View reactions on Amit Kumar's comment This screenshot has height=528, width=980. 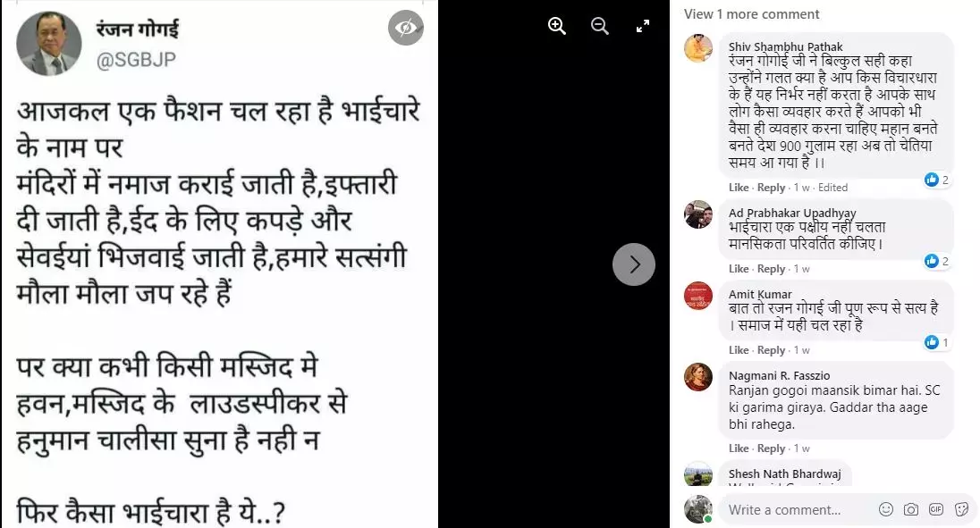(x=937, y=342)
